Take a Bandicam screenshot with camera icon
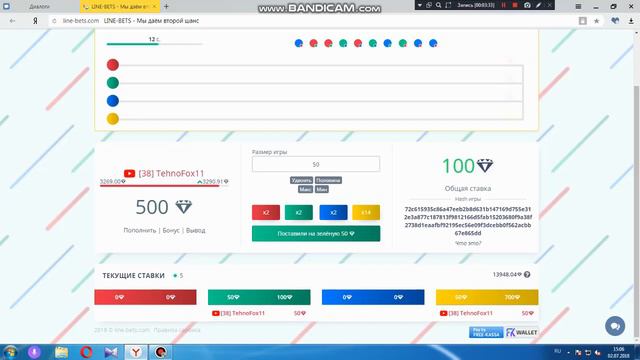Image resolution: width=640 pixels, height=360 pixels. point(527,5)
